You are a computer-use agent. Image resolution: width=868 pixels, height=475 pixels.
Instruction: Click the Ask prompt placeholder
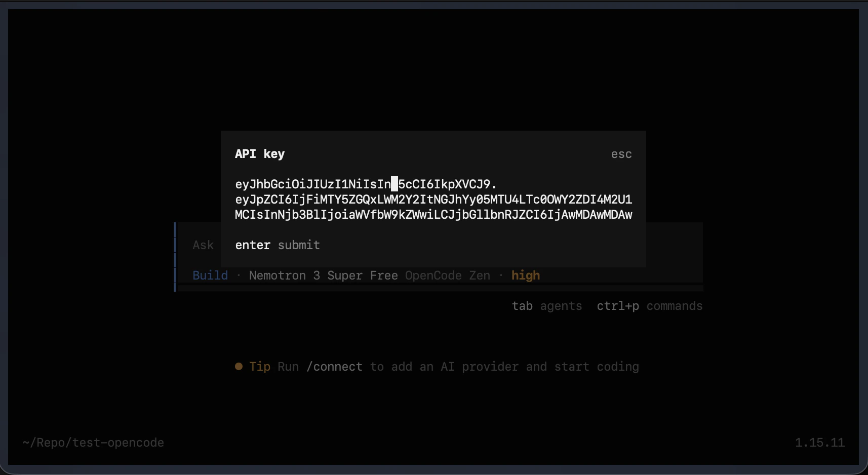pos(203,245)
